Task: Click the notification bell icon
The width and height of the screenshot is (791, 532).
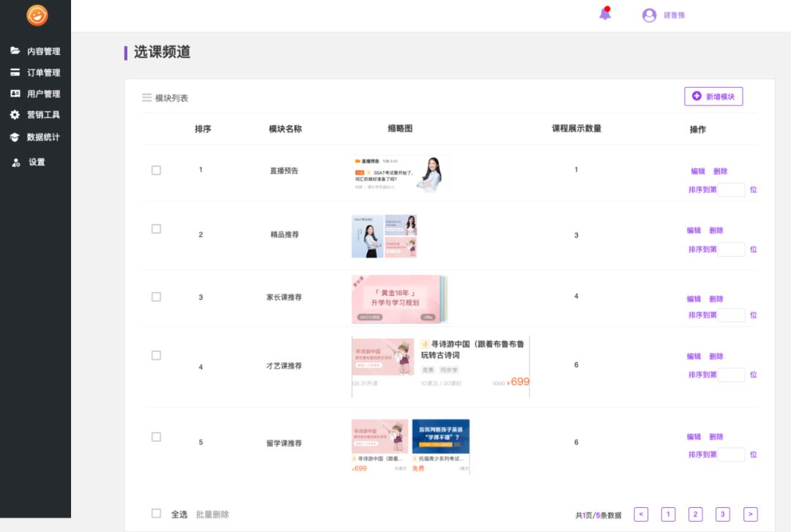Action: click(x=605, y=14)
